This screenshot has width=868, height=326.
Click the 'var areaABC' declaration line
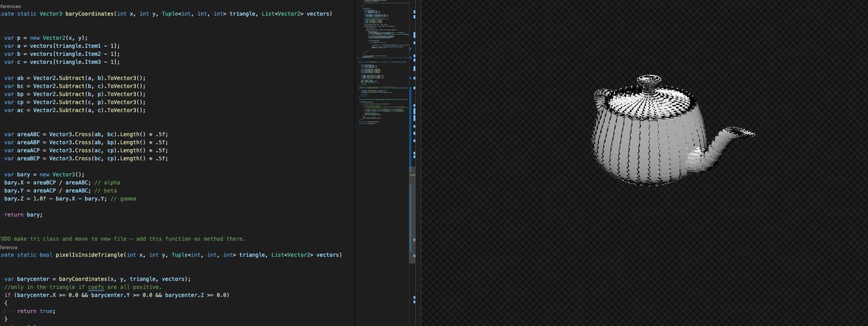[x=85, y=134]
